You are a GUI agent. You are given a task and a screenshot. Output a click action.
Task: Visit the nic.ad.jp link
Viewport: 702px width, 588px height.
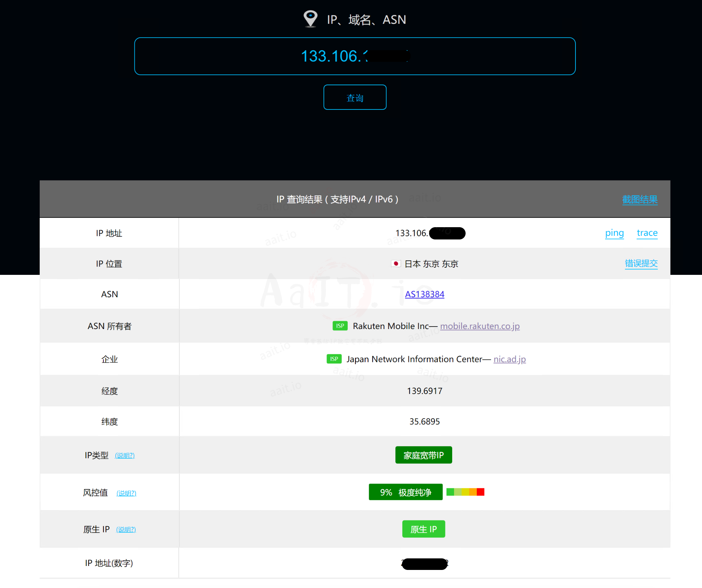(x=509, y=359)
